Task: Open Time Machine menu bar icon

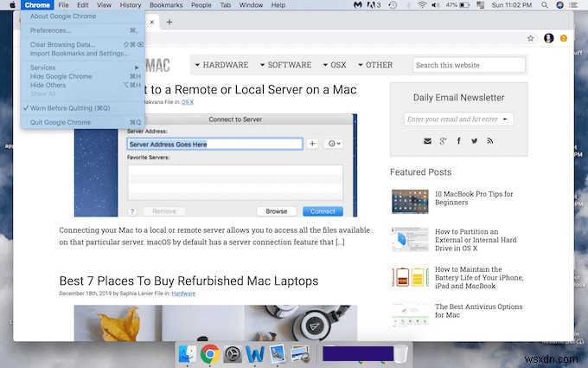Action: pos(393,5)
